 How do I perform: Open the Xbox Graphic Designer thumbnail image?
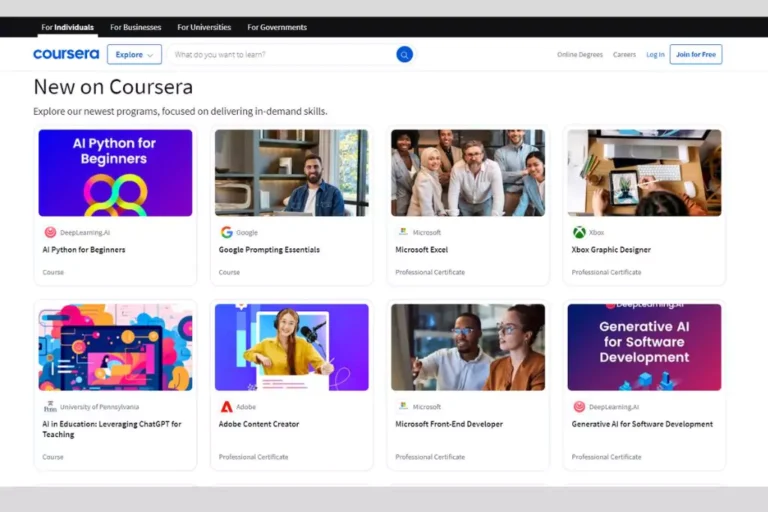click(x=645, y=173)
